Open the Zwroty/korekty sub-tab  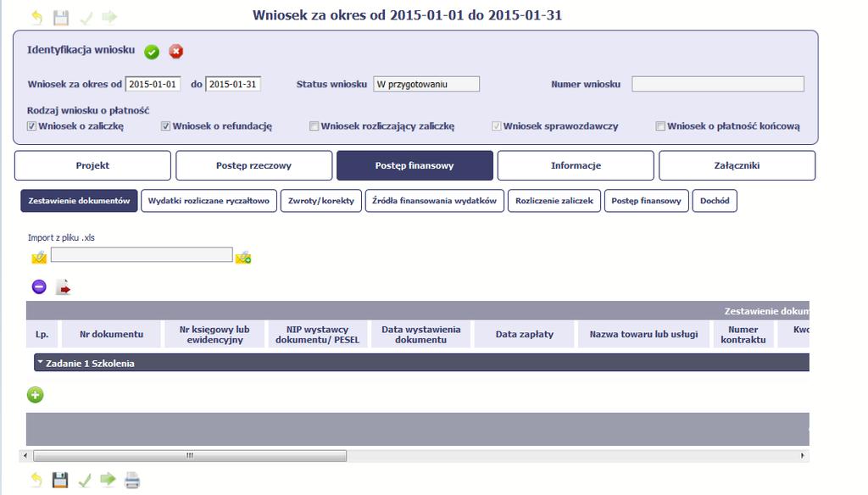pos(321,201)
